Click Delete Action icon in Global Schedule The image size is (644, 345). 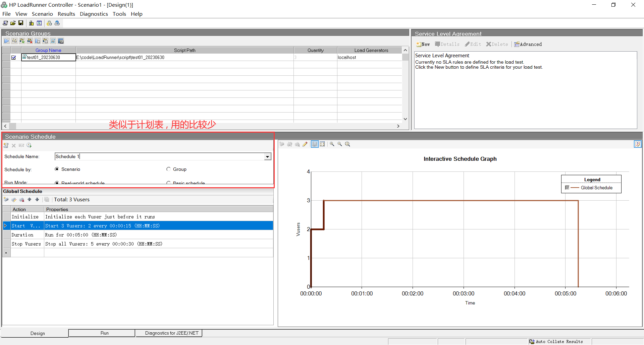[x=22, y=200]
